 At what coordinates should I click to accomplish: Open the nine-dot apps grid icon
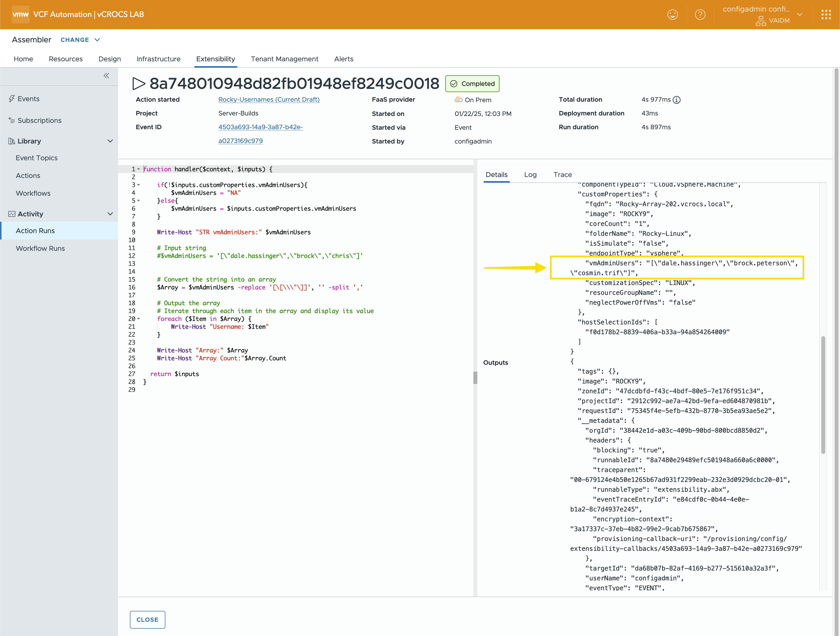(x=826, y=15)
